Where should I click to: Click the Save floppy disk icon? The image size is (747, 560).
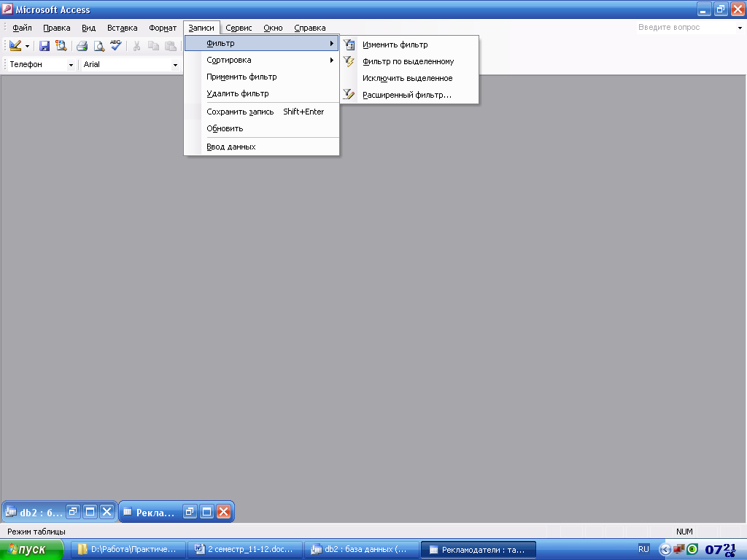(x=44, y=46)
